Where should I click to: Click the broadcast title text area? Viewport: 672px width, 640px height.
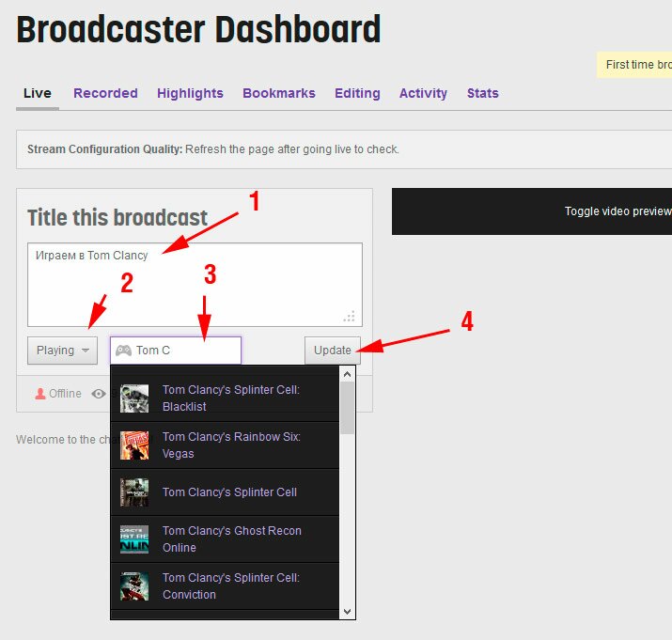[195, 285]
